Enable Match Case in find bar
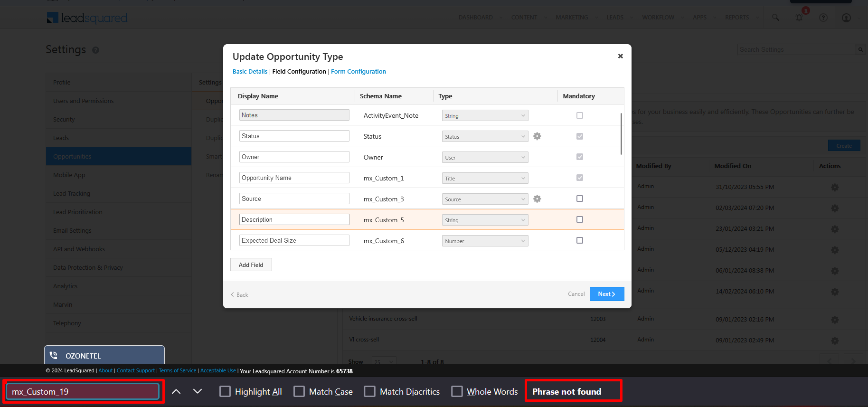Image resolution: width=868 pixels, height=407 pixels. coord(299,391)
